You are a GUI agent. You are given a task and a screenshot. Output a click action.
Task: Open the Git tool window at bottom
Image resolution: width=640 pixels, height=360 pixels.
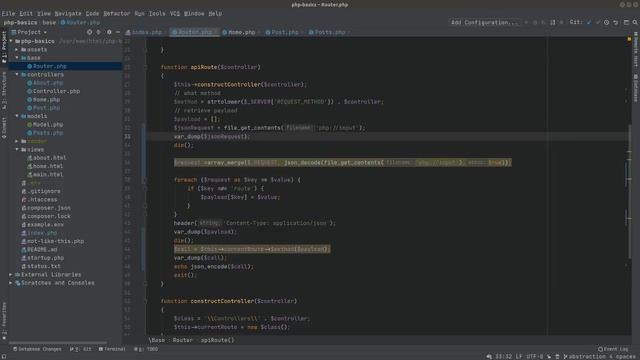click(x=80, y=349)
